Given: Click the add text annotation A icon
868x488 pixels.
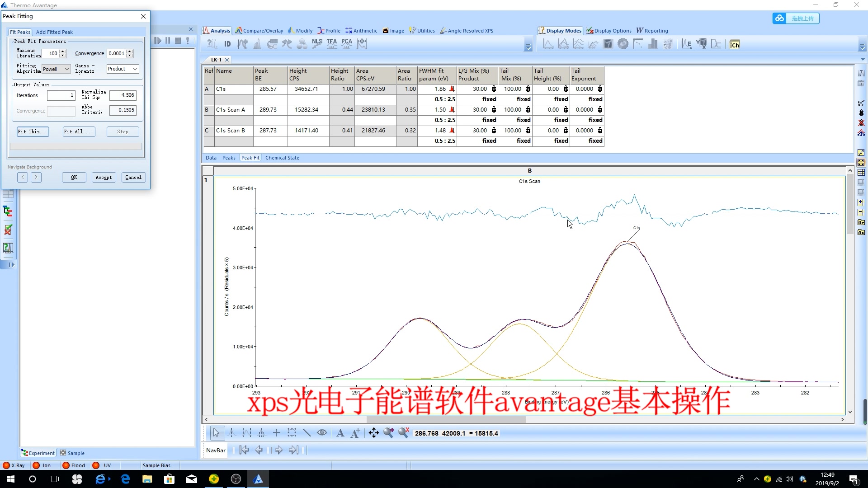Looking at the screenshot, I should 340,433.
